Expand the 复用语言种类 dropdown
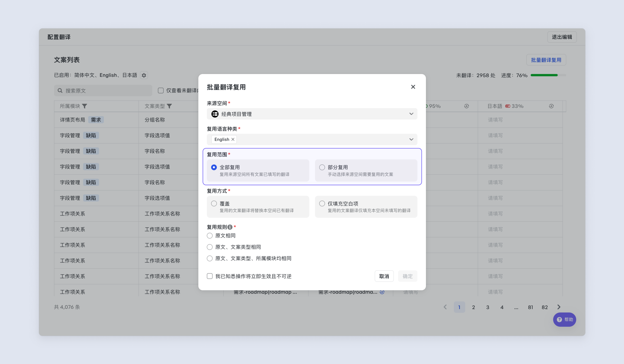 pos(411,139)
